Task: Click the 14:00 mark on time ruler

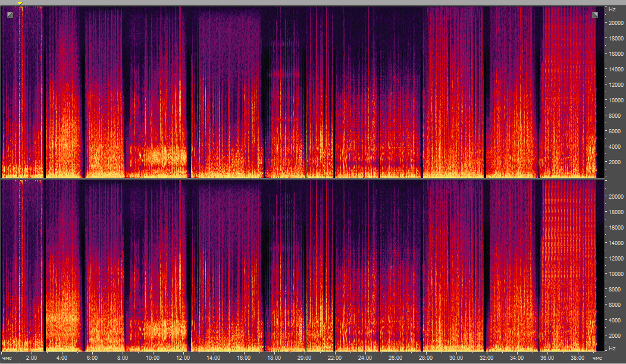Action: [213, 357]
